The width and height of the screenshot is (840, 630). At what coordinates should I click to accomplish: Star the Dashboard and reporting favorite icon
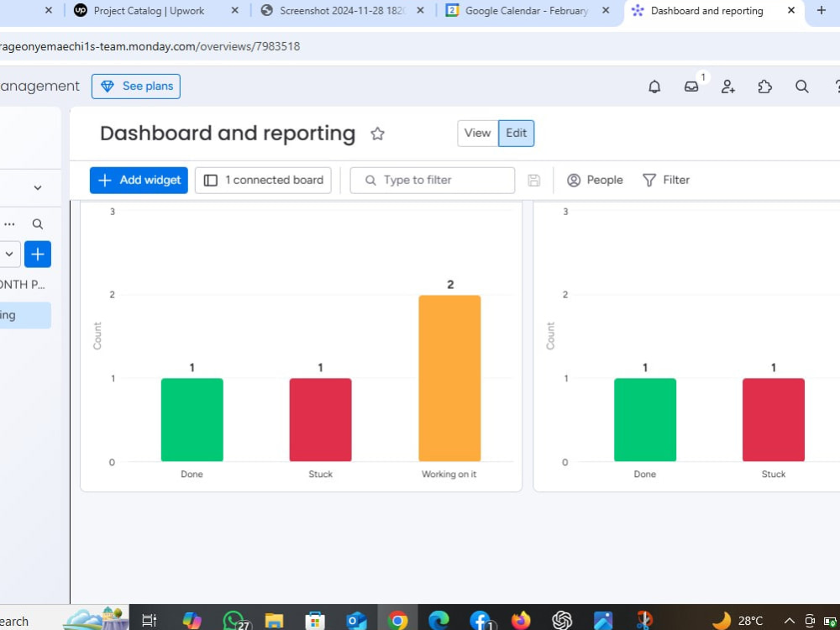tap(377, 134)
